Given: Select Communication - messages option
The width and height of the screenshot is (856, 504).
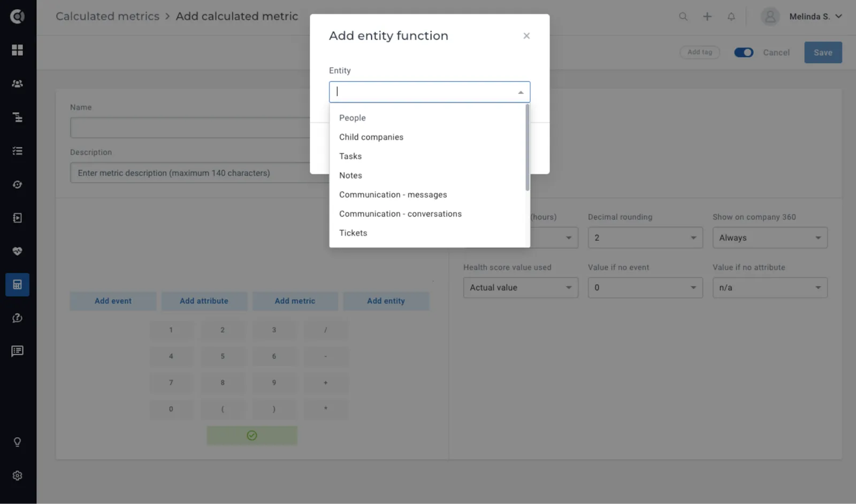Looking at the screenshot, I should pos(427,195).
